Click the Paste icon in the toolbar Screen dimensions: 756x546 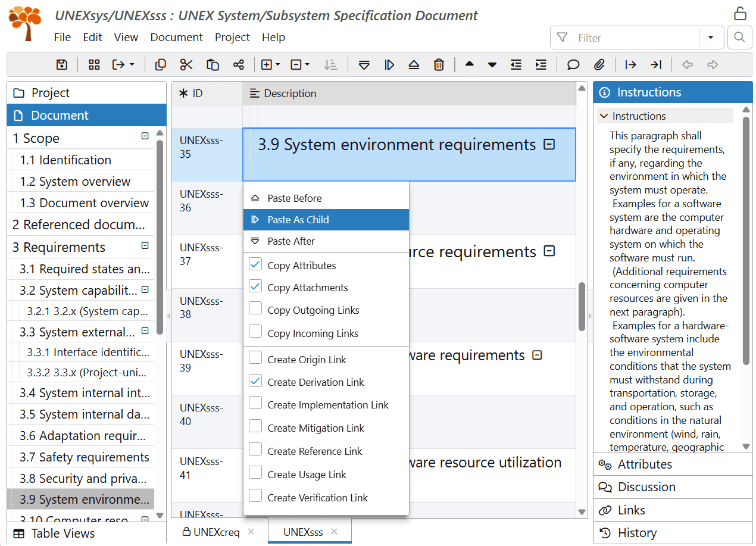[x=213, y=64]
